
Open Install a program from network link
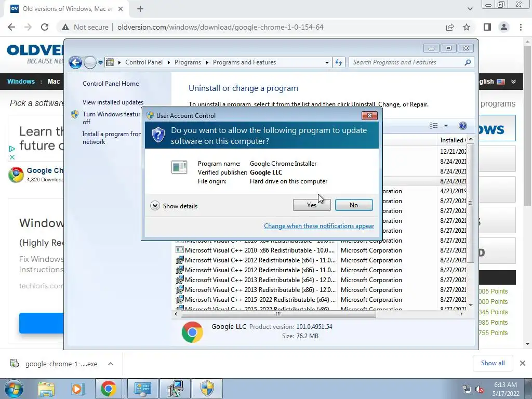click(111, 138)
